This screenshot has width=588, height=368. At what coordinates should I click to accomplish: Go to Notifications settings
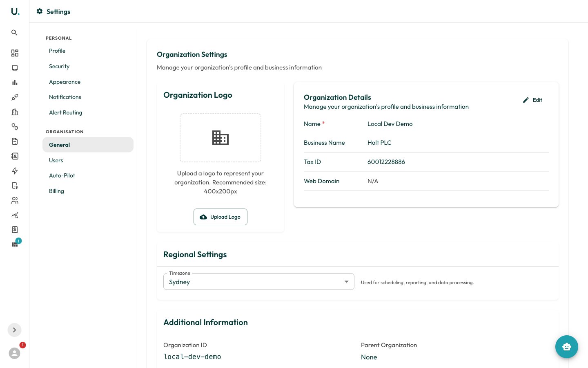click(x=88, y=97)
